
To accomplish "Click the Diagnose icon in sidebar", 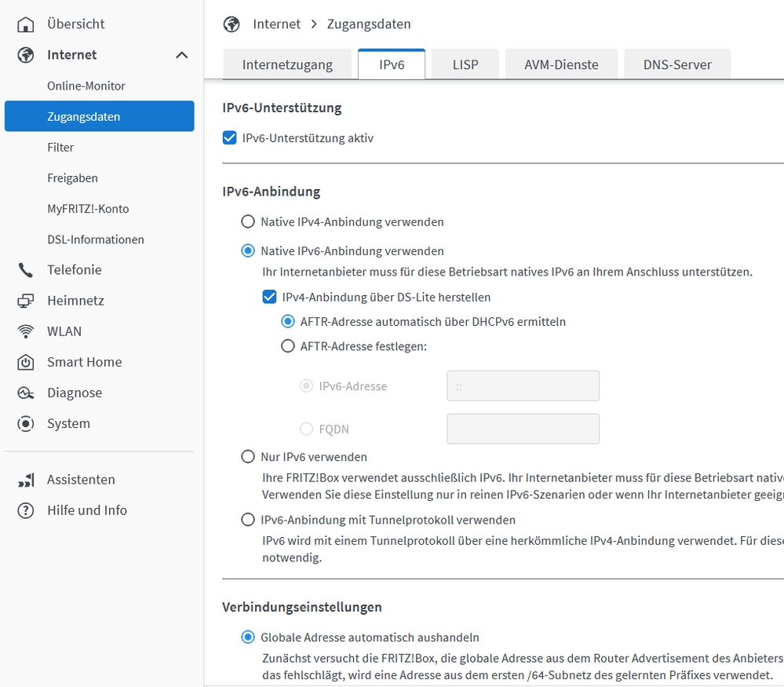I will coord(26,393).
